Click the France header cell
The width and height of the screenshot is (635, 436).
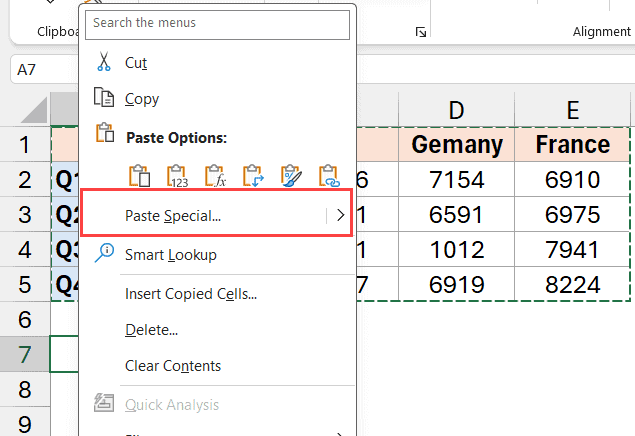point(572,145)
